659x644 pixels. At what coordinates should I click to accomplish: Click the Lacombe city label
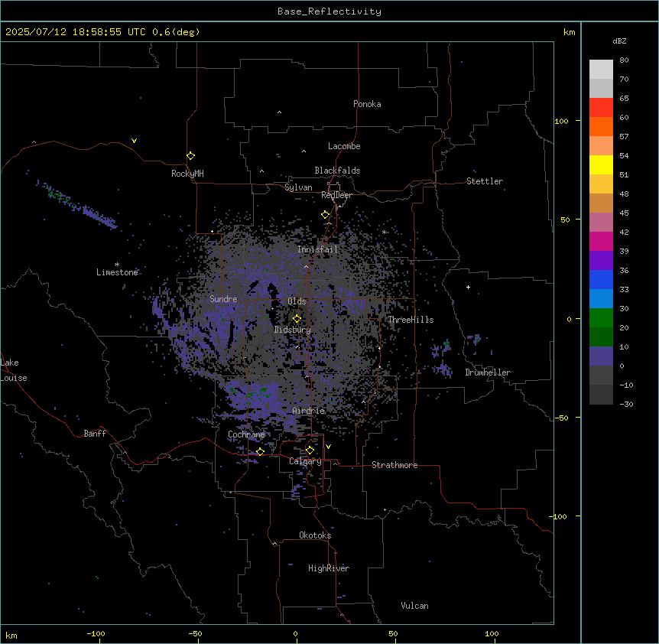(x=344, y=146)
